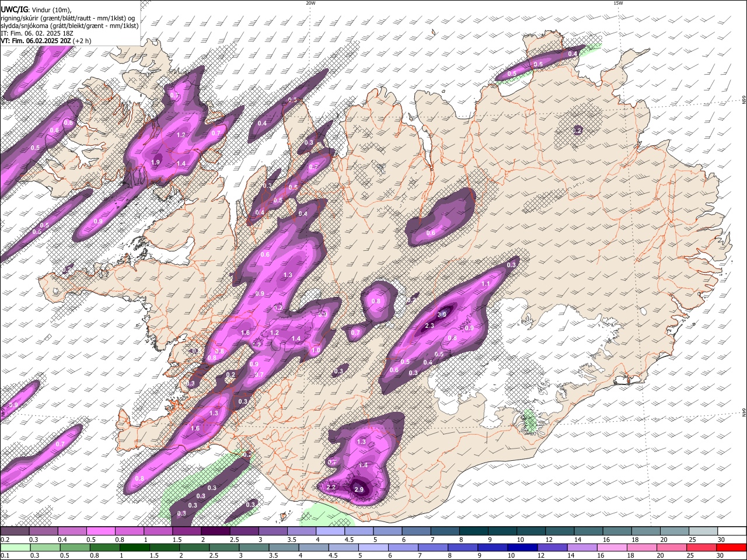Click the '(+2 h)' forecast offset text

[x=82, y=41]
